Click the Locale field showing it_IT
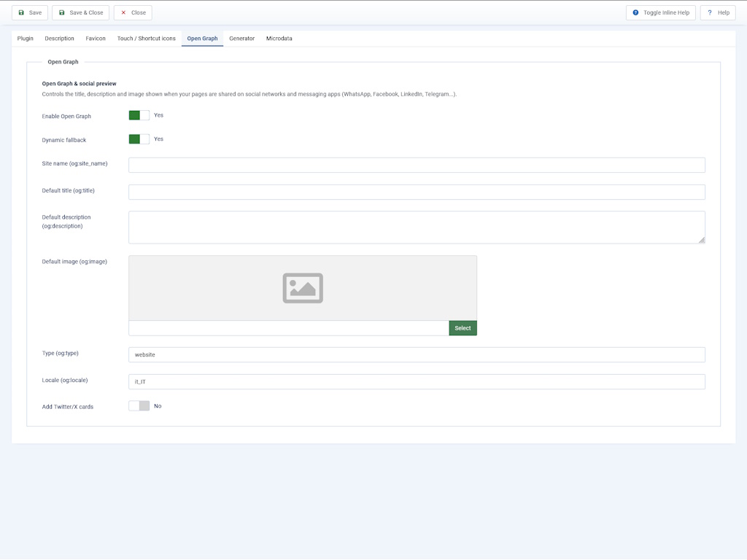The image size is (747, 560). point(417,381)
